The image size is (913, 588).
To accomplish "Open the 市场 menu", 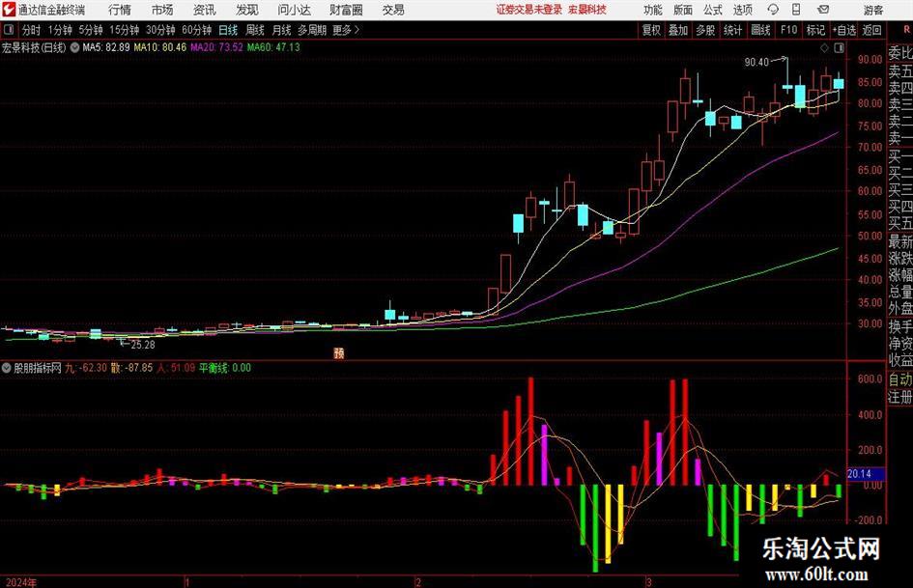I will click(162, 10).
